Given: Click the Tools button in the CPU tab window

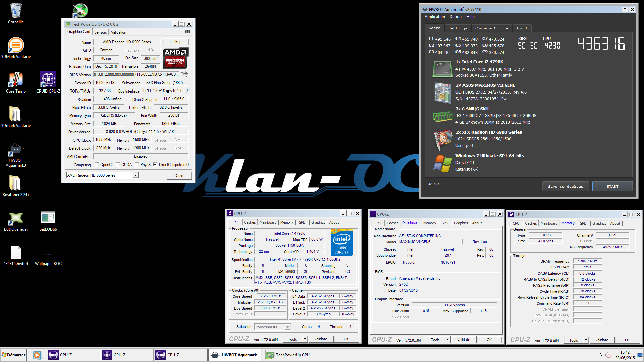Looking at the screenshot, I should [292, 339].
